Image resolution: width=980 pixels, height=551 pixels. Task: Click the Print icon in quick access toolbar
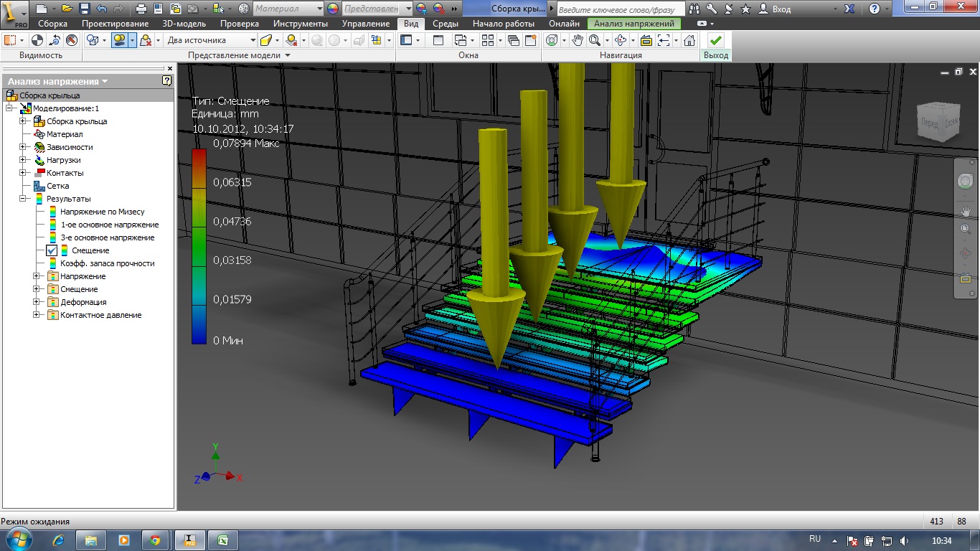141,9
